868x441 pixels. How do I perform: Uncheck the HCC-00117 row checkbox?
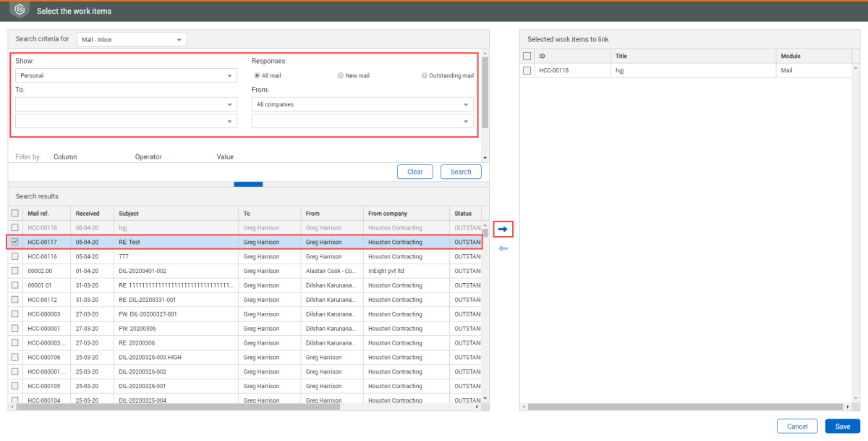pyautogui.click(x=14, y=242)
